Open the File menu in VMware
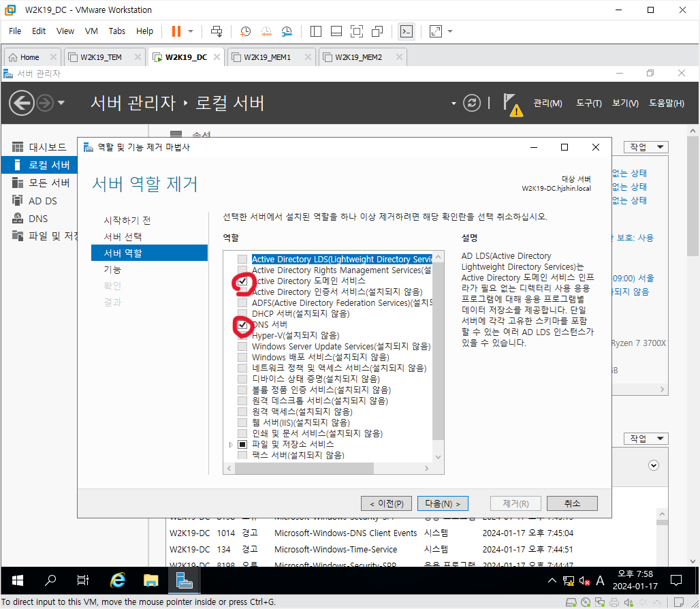Viewport: 700px width, 609px height. 15,31
